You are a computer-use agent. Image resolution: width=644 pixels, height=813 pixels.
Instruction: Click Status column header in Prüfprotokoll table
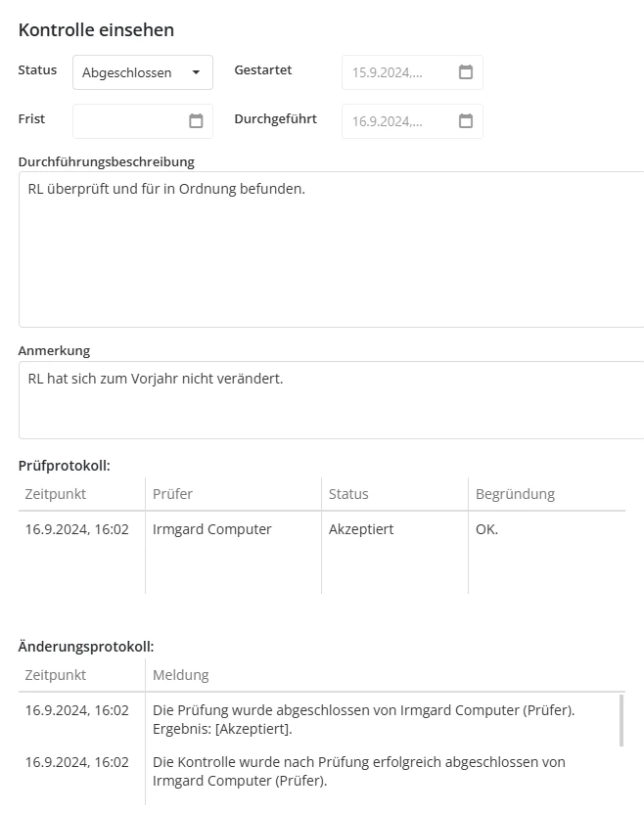coord(348,494)
